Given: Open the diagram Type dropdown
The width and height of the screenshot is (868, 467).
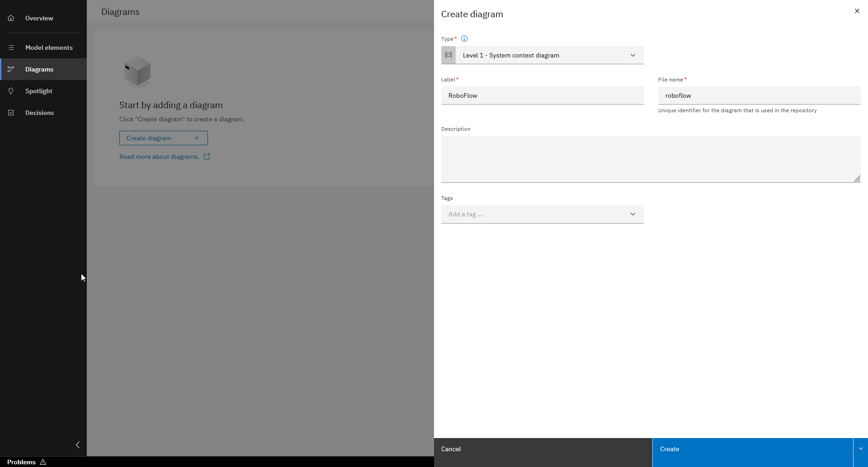Looking at the screenshot, I should (x=632, y=55).
